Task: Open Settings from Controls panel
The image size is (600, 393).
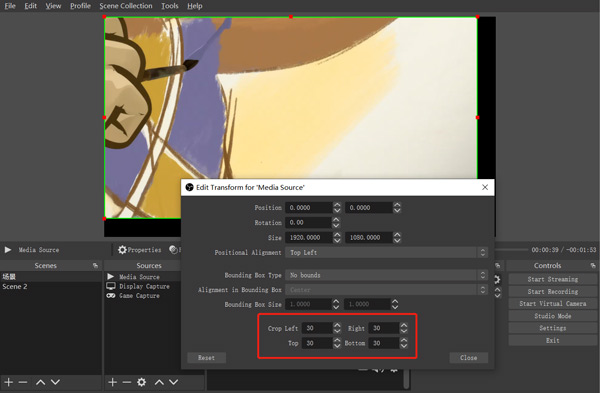Action: coord(553,328)
